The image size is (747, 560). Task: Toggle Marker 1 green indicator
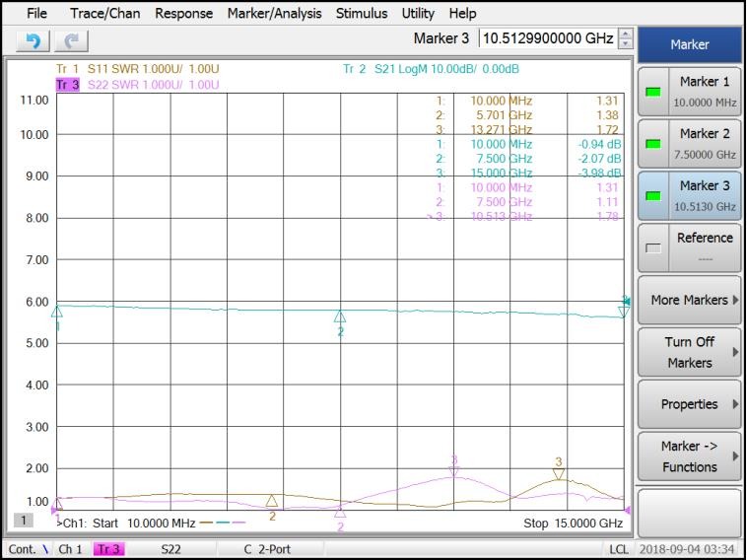(x=652, y=92)
